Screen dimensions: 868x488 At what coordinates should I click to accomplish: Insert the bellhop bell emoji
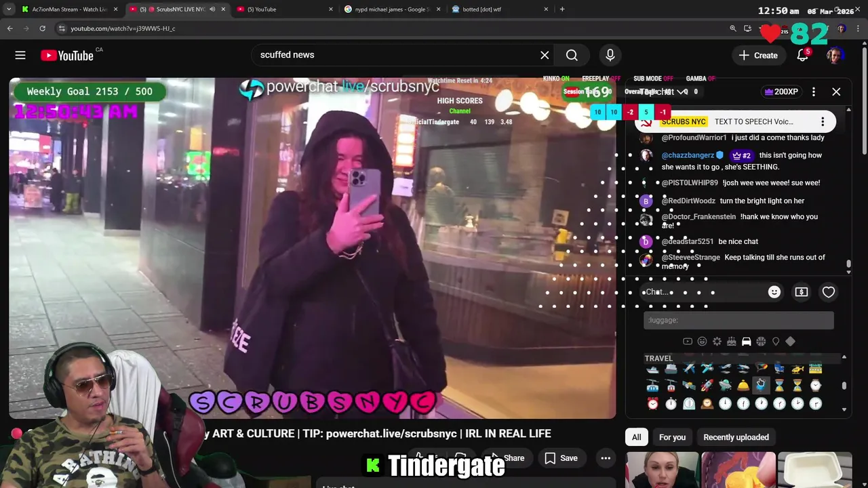click(x=743, y=386)
